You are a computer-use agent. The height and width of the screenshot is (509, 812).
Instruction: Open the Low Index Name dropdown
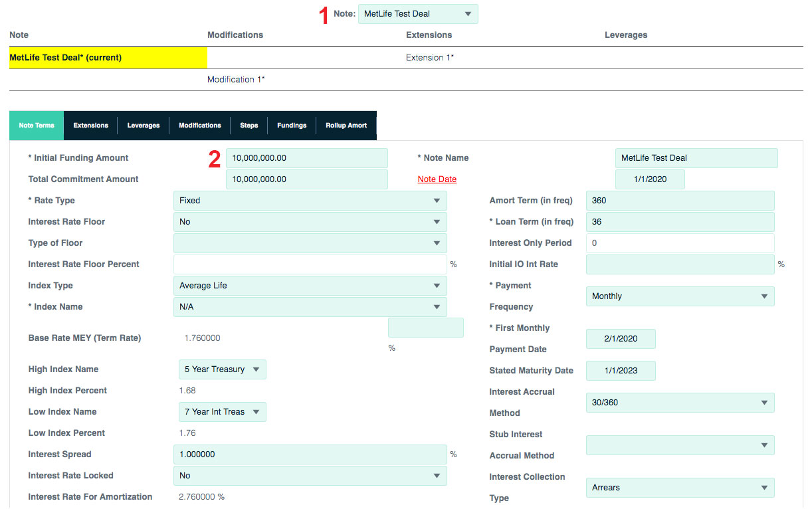pyautogui.click(x=223, y=412)
